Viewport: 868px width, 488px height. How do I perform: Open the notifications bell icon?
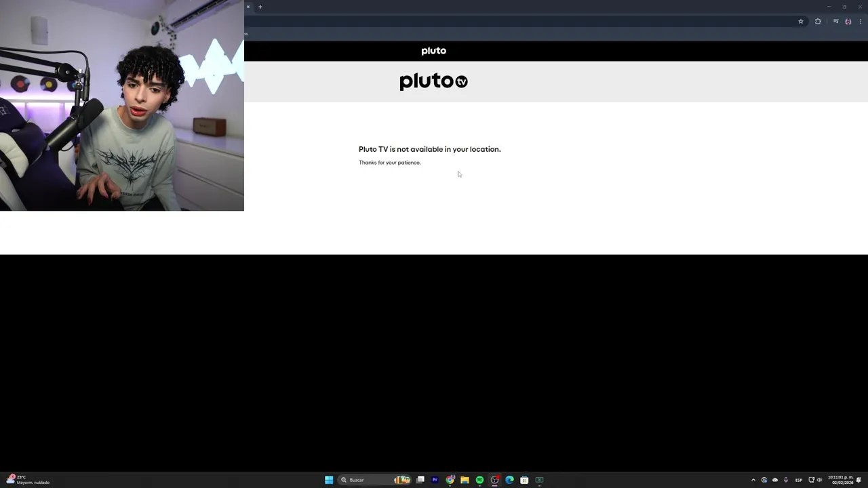[x=859, y=480]
